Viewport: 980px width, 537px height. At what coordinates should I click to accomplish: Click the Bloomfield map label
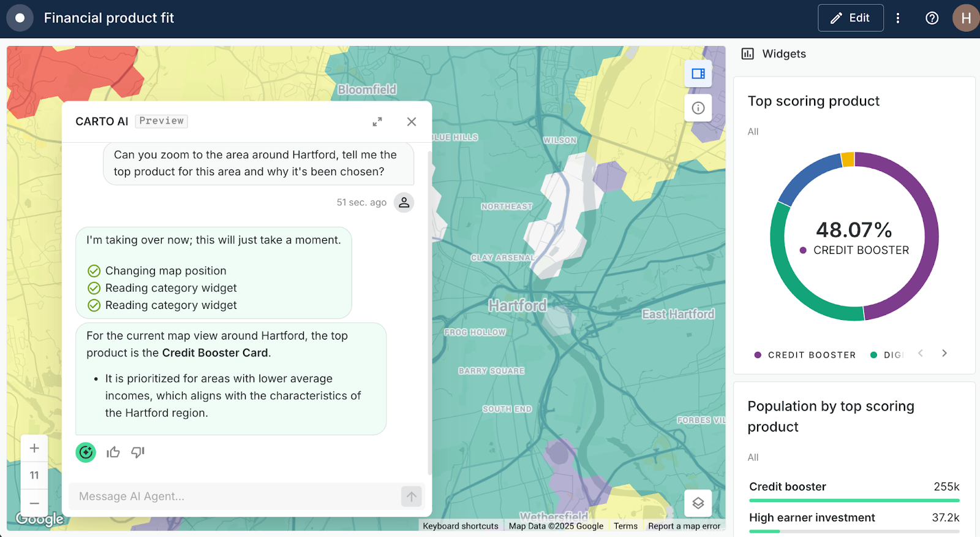tap(367, 89)
